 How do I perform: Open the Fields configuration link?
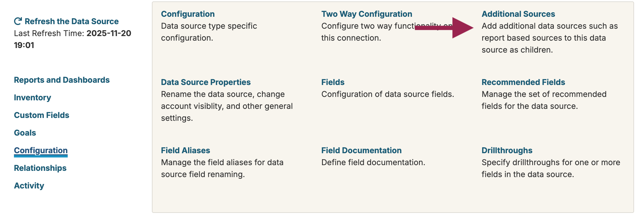pyautogui.click(x=333, y=82)
